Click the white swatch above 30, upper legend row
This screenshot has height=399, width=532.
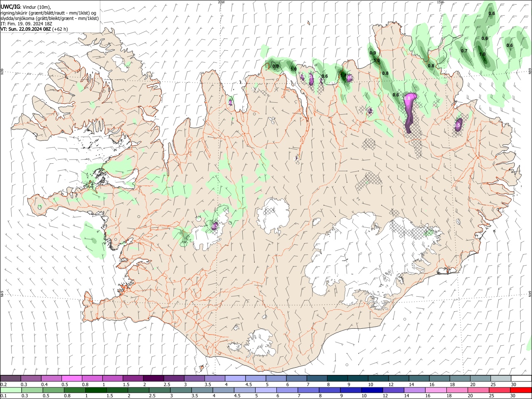(x=521, y=379)
